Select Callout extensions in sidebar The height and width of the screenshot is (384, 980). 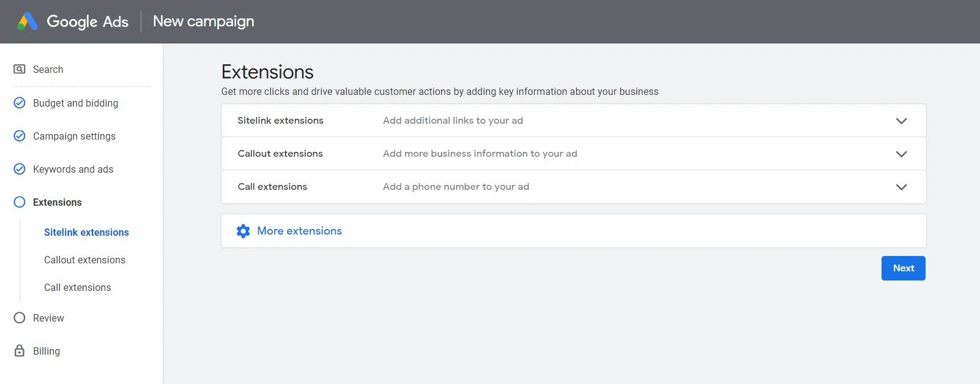click(84, 260)
